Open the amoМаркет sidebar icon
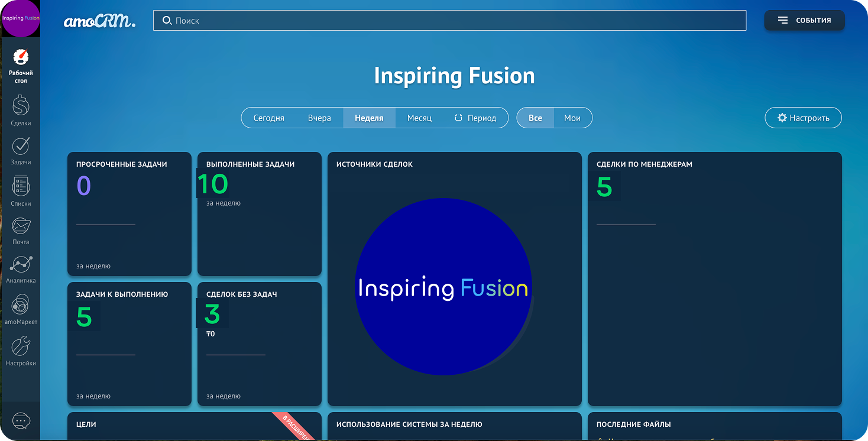The width and height of the screenshot is (868, 441). (21, 305)
